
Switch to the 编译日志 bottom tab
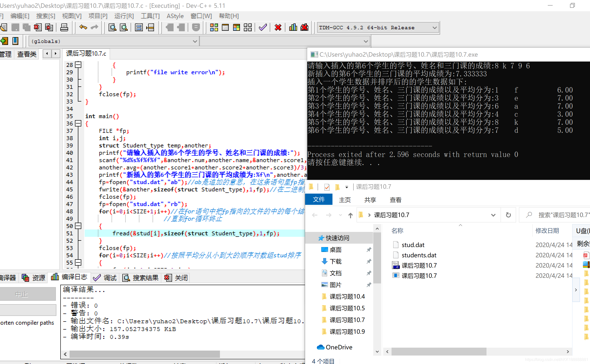69,277
